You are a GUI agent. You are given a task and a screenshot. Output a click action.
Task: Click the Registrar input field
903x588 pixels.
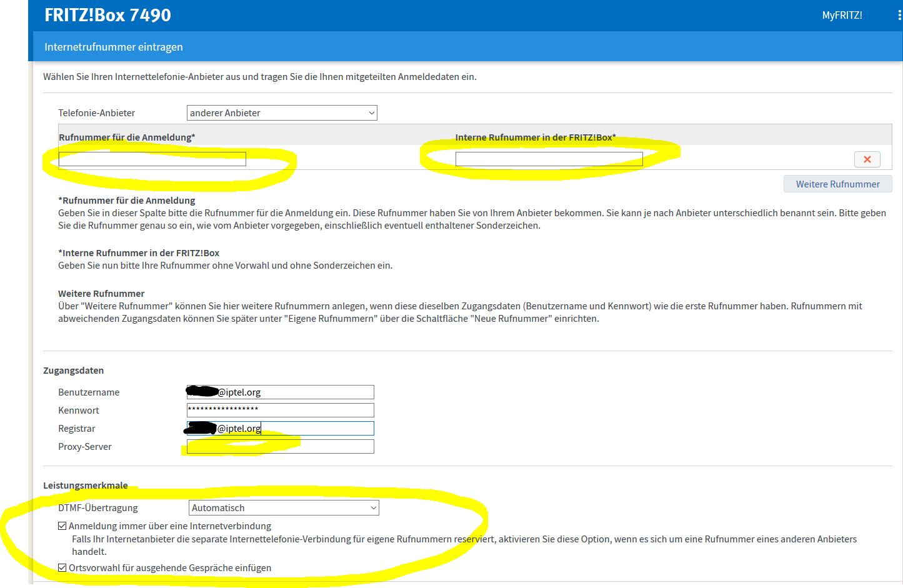281,428
